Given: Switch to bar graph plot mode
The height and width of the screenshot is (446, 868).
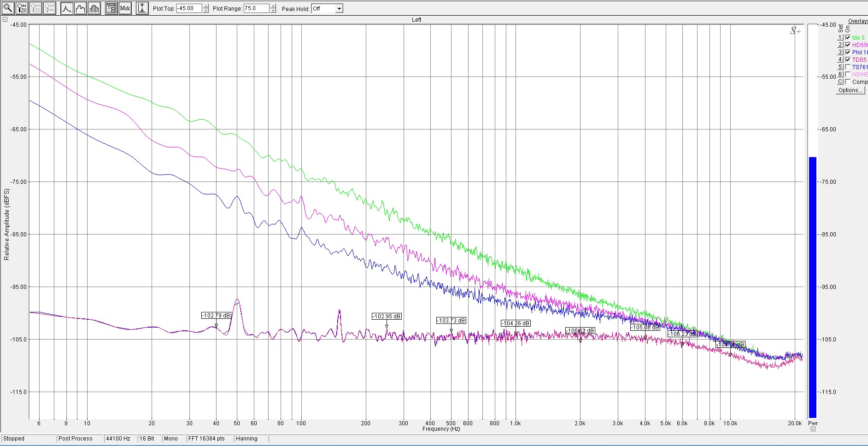Looking at the screenshot, I should coord(94,8).
